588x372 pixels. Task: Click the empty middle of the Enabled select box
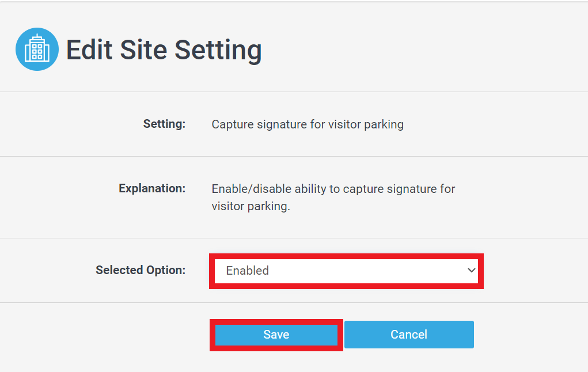367,271
